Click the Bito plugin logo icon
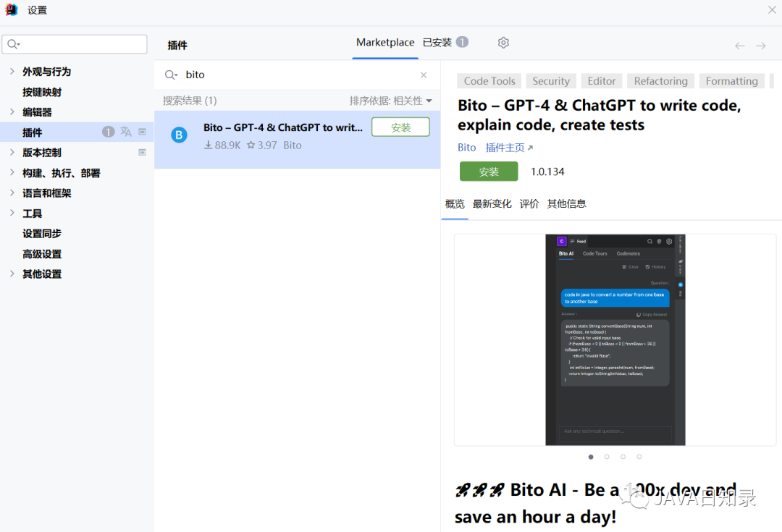Viewport: 782px width, 532px height. point(179,135)
